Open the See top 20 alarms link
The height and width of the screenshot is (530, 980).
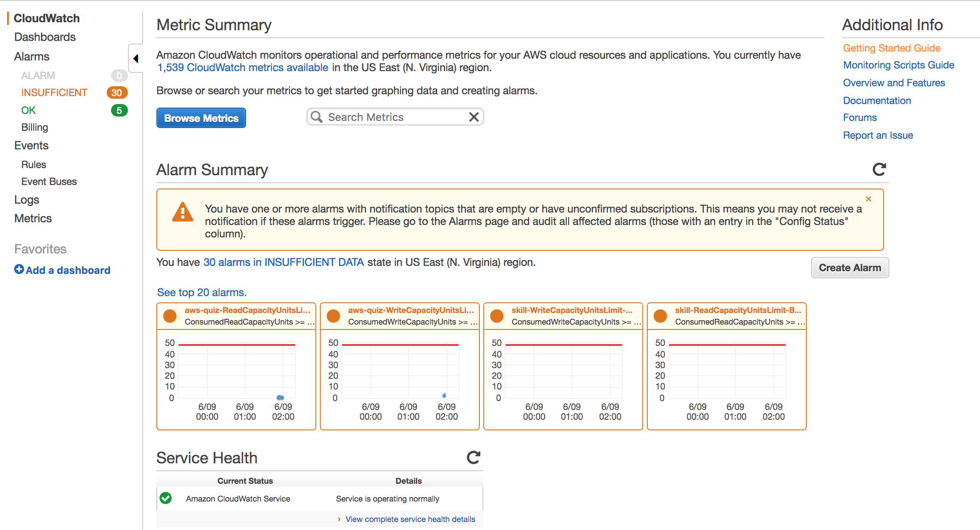click(x=202, y=292)
